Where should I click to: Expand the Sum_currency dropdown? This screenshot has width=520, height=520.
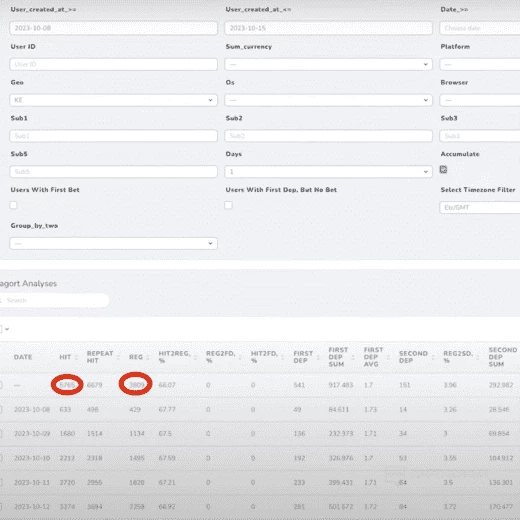(328, 64)
